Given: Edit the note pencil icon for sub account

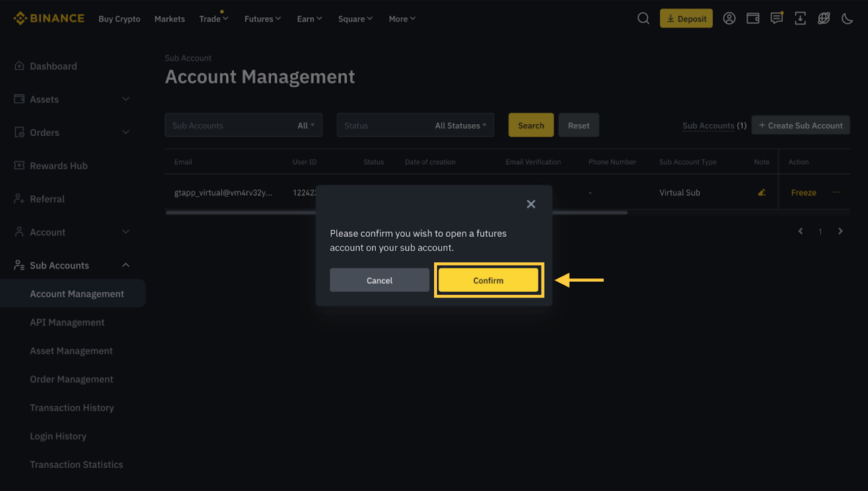Looking at the screenshot, I should point(762,193).
